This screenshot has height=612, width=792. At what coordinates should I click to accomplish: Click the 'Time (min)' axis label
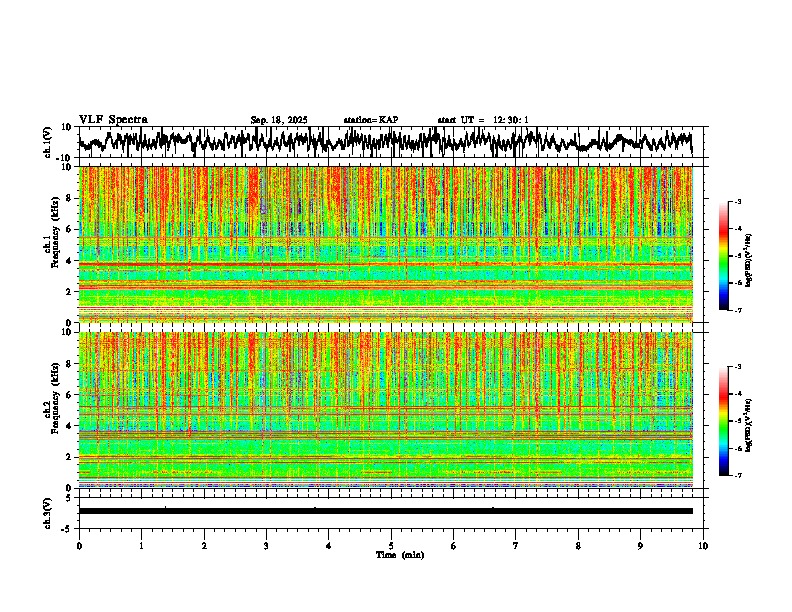coord(400,555)
